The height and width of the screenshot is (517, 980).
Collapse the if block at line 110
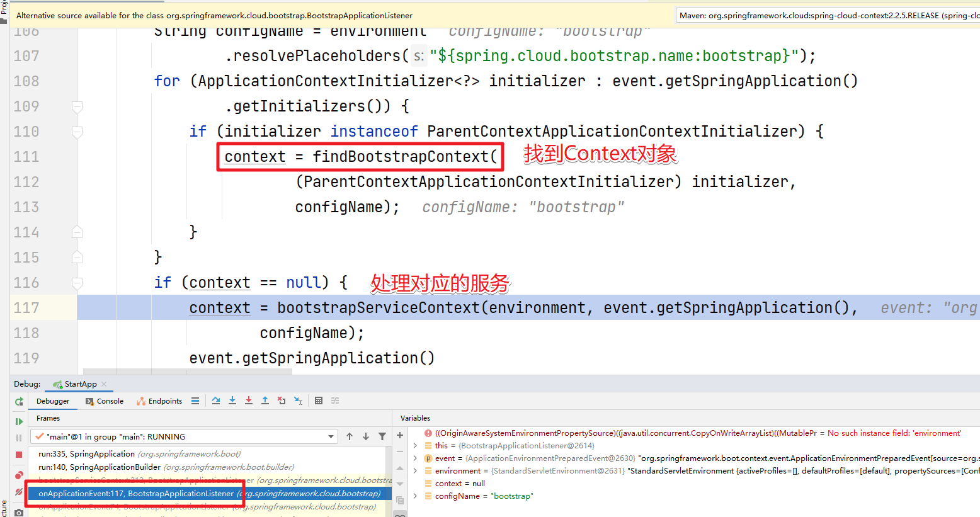pos(77,132)
